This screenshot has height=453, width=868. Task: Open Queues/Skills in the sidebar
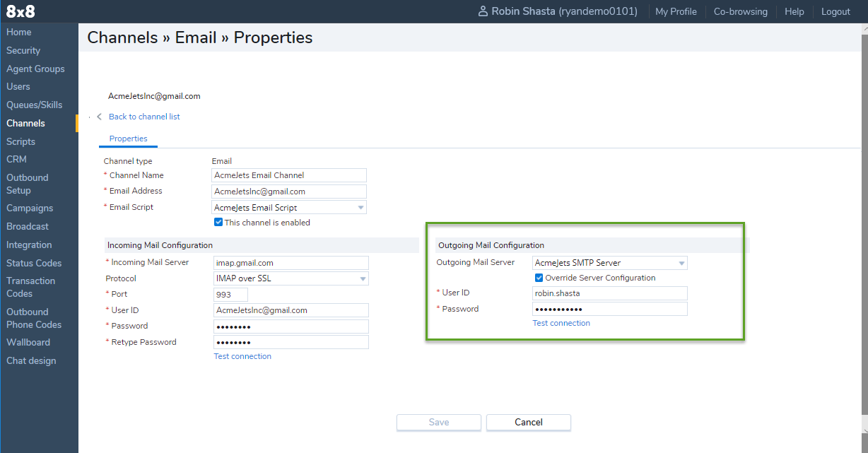[35, 105]
